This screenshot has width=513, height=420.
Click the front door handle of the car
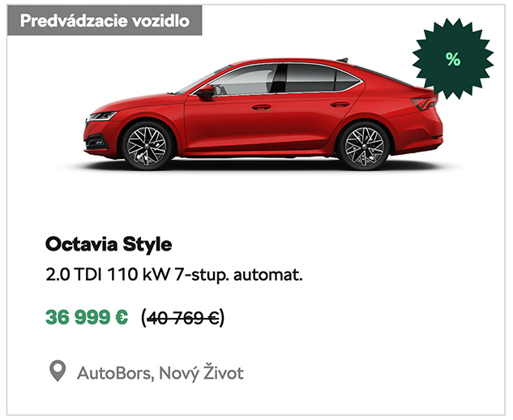262,107
